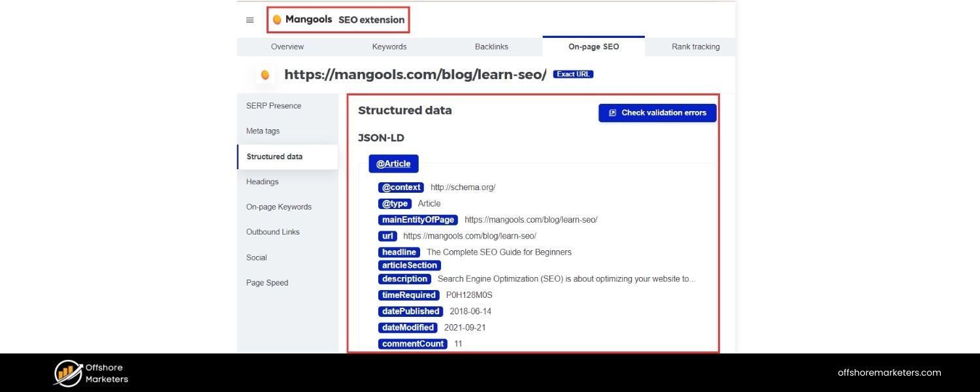Open Meta tags in the sidebar

click(x=263, y=131)
